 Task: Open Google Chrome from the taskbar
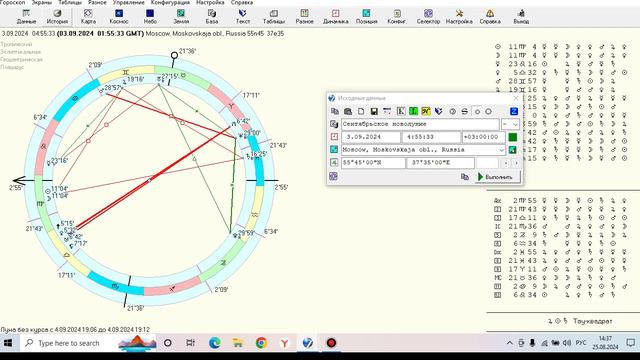point(261,343)
